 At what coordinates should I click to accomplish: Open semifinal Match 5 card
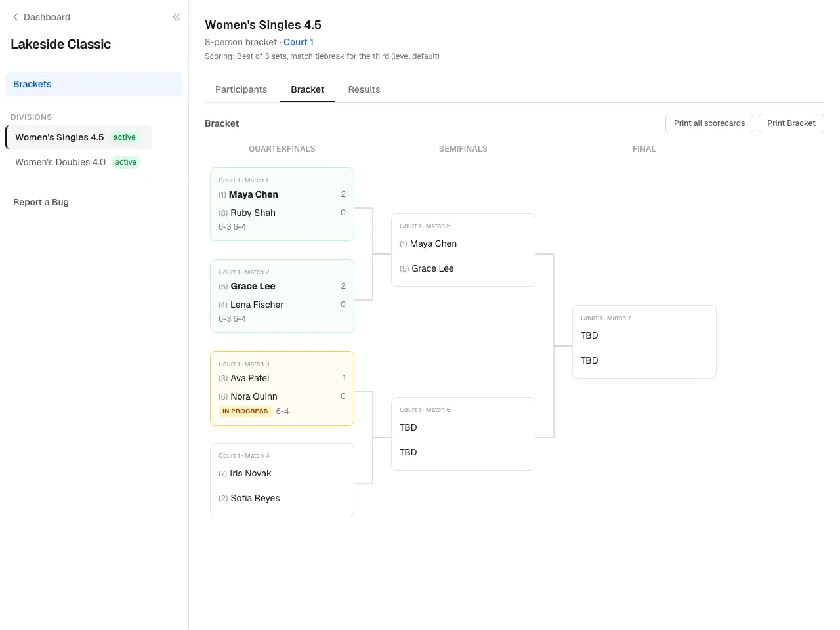point(463,250)
